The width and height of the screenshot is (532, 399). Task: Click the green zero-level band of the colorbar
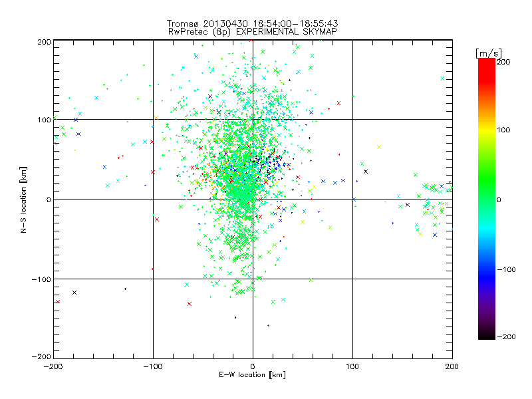[487, 199]
